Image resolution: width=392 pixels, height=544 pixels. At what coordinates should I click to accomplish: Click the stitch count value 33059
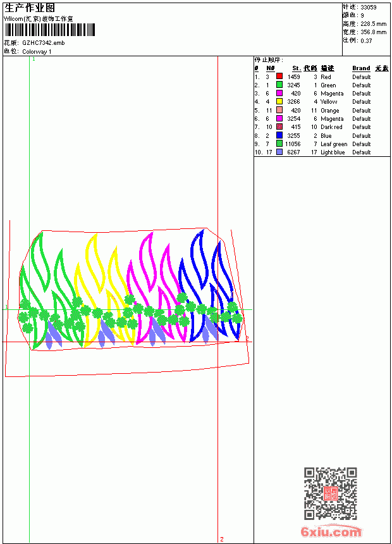click(x=369, y=8)
